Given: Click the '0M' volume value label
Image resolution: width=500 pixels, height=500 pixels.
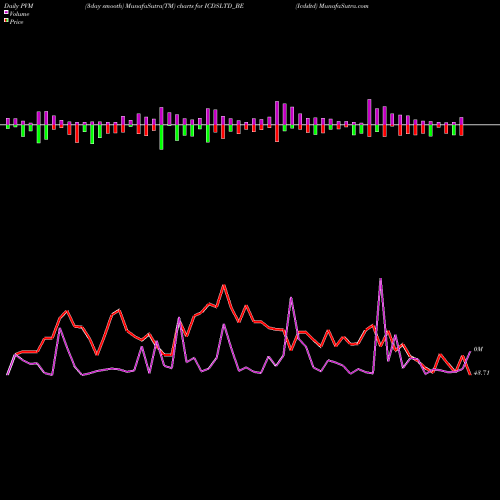Looking at the screenshot, I should click(478, 349).
